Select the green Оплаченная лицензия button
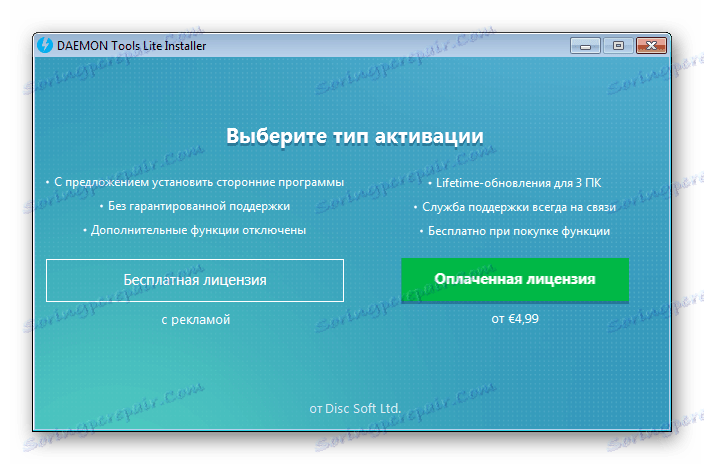Image resolution: width=704 pixels, height=464 pixels. (x=515, y=279)
